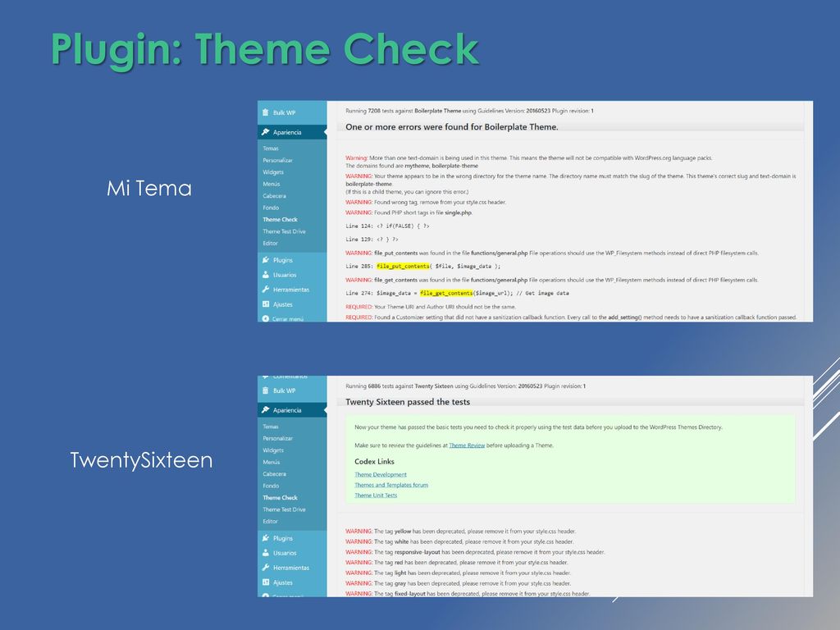Click Apariencia brush icon in bottom screenshot
Viewport: 840px width, 630px height.
(265, 410)
